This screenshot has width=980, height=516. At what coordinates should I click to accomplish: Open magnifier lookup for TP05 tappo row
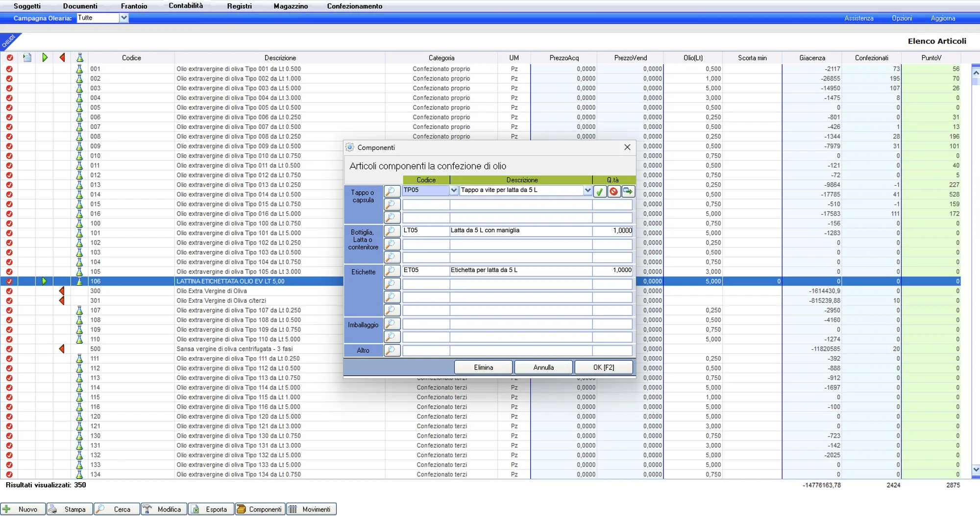coord(392,191)
